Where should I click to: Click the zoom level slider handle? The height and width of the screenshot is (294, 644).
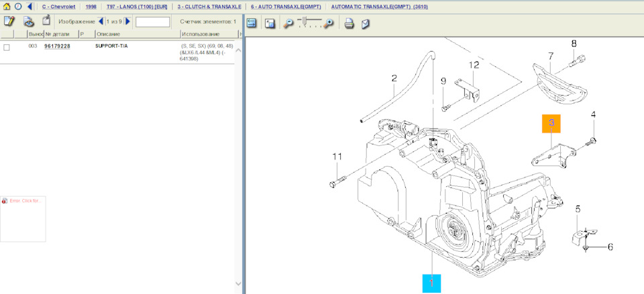tap(305, 20)
